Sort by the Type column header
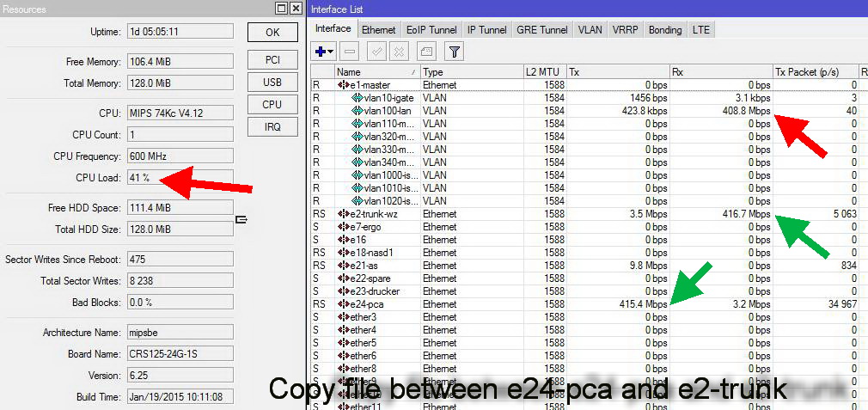 point(472,72)
